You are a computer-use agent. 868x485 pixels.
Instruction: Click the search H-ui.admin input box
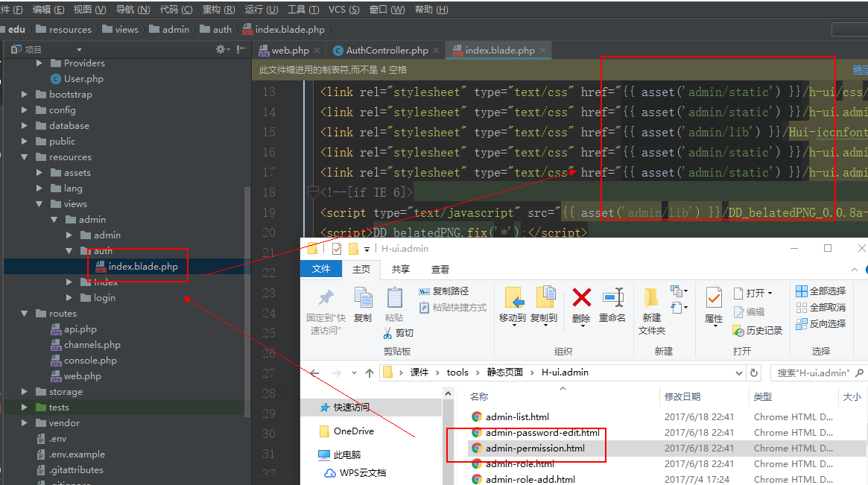coord(817,373)
